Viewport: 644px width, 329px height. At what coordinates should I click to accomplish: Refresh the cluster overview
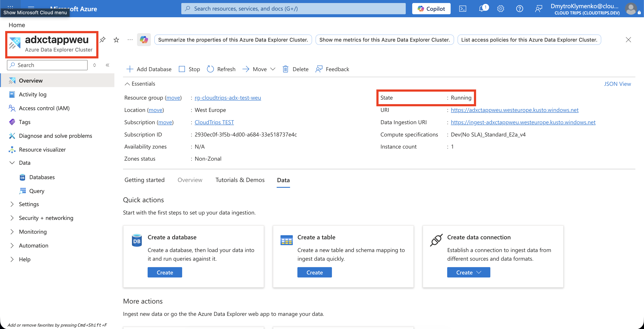[x=221, y=69]
